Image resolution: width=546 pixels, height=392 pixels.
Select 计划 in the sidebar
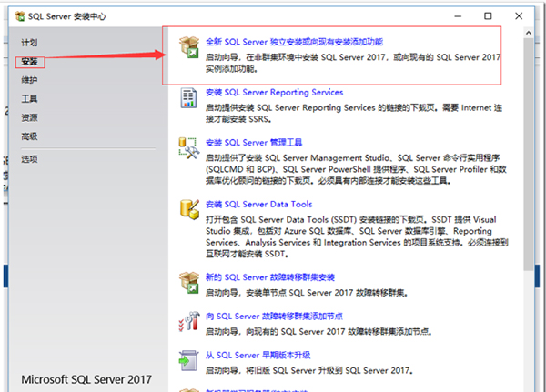pyautogui.click(x=29, y=43)
